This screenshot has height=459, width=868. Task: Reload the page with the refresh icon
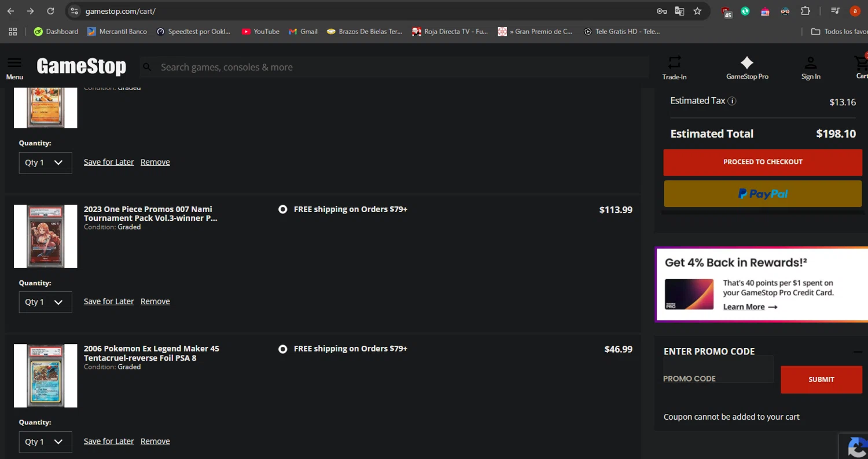click(x=50, y=11)
